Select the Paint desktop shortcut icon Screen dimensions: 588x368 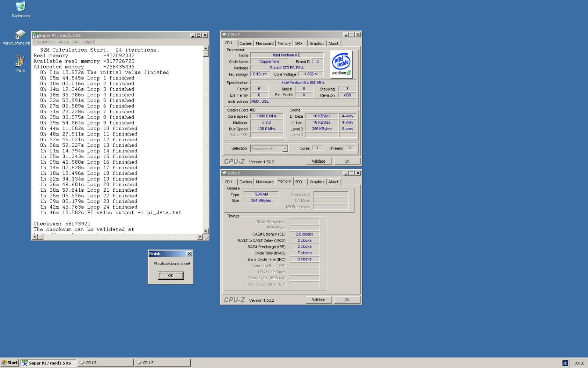point(20,61)
